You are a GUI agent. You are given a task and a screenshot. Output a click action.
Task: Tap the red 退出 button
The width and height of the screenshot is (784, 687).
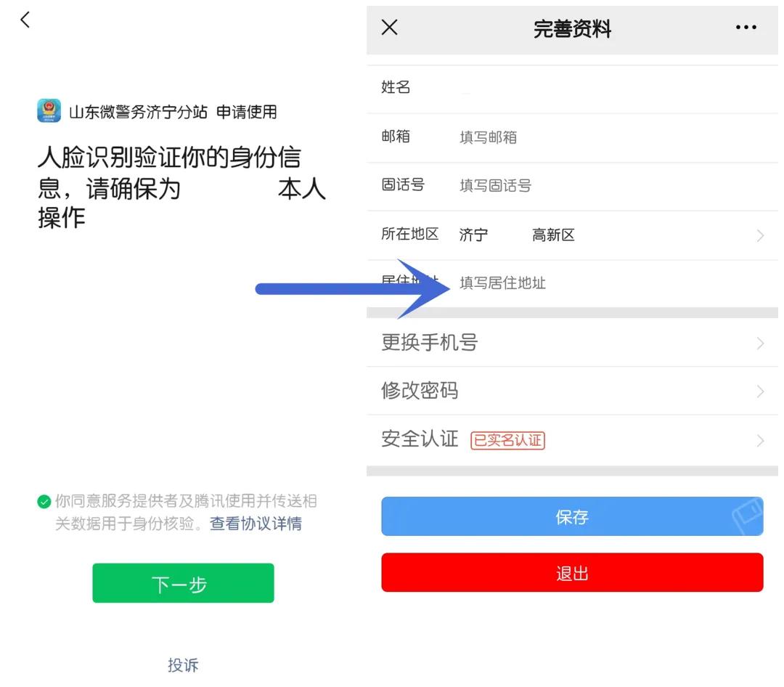click(572, 572)
